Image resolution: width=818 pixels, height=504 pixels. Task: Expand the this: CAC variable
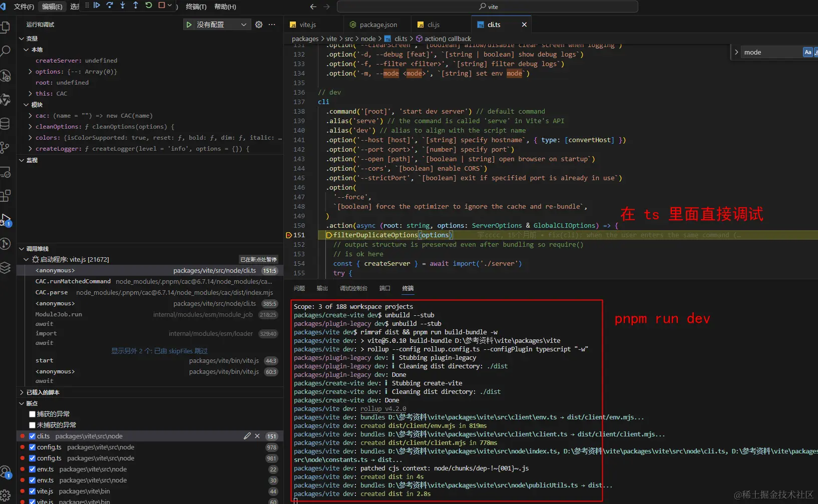31,94
